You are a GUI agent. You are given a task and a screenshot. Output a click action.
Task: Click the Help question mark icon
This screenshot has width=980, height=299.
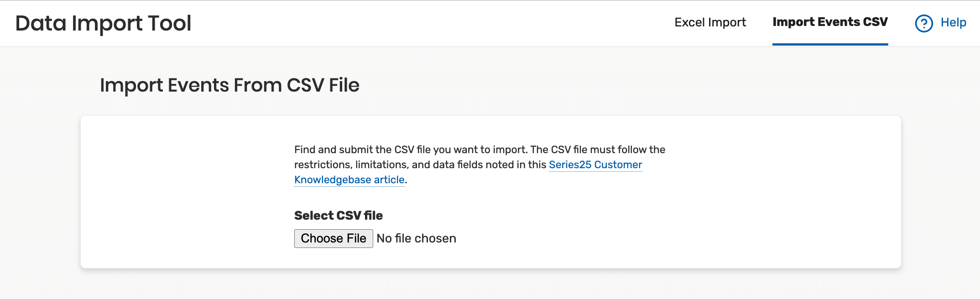(x=924, y=23)
